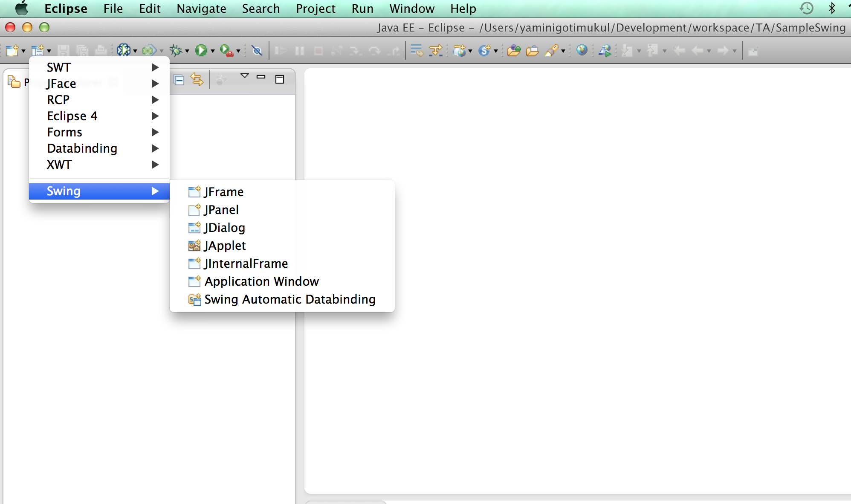Click the Time Machine menu bar icon
This screenshot has height=504, width=851.
click(807, 8)
